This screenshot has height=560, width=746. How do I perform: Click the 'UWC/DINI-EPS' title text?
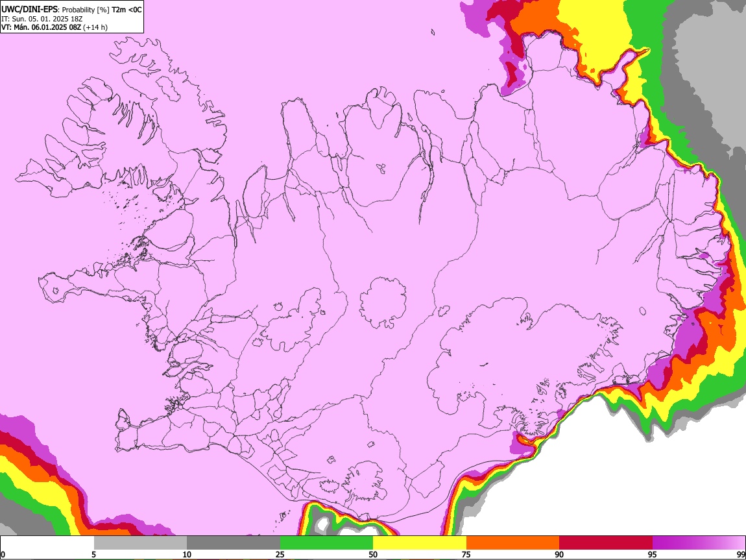[x=29, y=9]
